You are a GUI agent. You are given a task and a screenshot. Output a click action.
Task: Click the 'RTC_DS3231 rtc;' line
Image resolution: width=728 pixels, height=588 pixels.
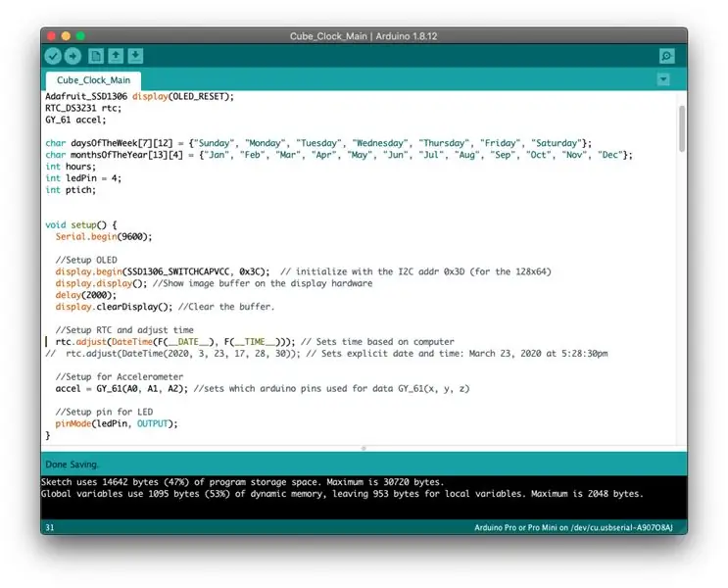click(x=83, y=108)
